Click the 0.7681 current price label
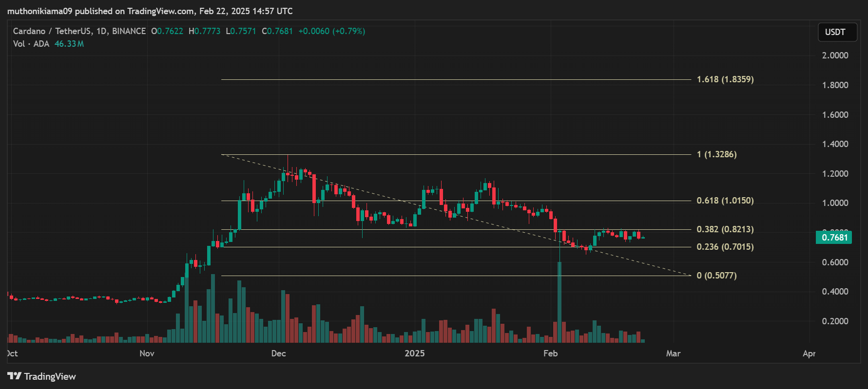 [x=834, y=238]
